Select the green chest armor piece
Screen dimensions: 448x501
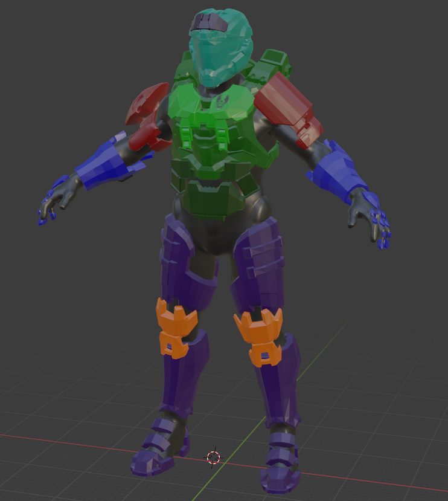211,105
